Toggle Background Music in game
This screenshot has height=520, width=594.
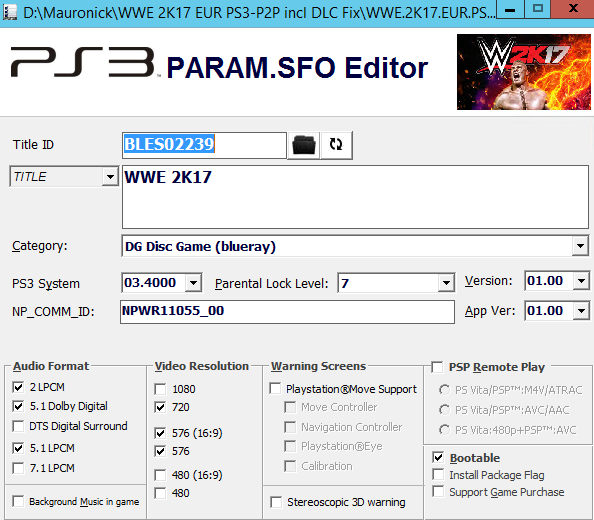point(18,501)
